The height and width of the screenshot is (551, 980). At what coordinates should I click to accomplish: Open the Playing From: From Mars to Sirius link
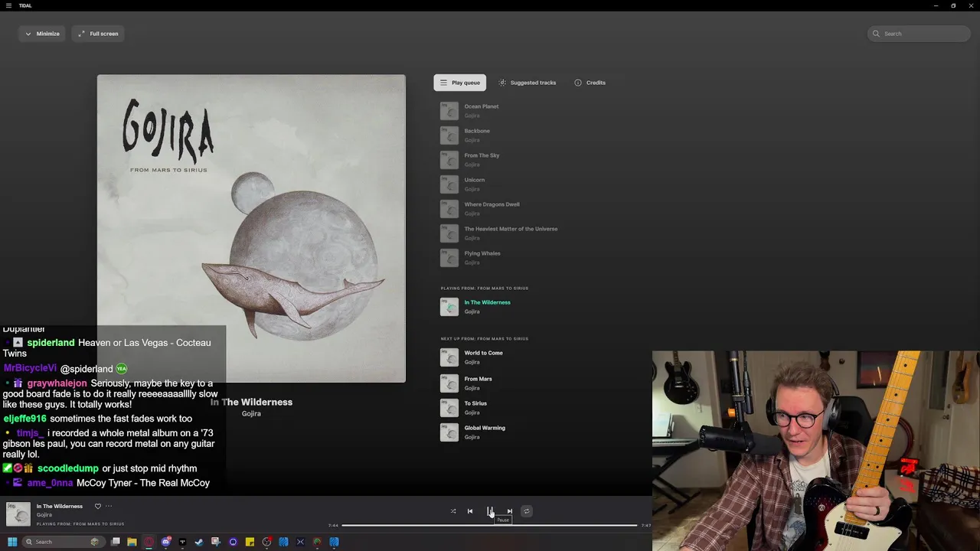[80, 524]
